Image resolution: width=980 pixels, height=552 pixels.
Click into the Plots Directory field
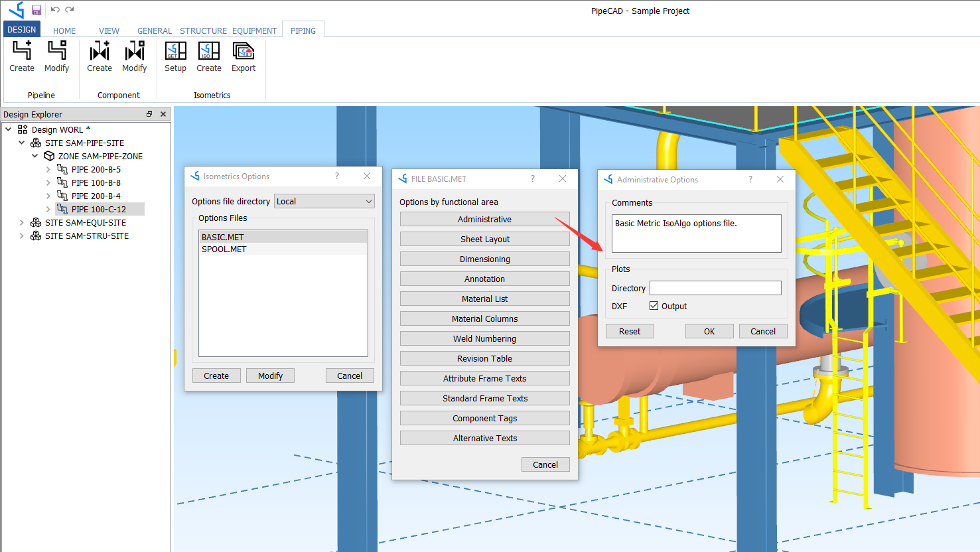pyautogui.click(x=715, y=288)
